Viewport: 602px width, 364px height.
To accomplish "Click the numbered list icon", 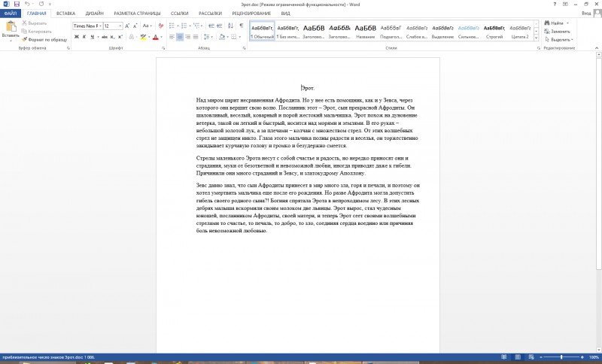I will 184,26.
